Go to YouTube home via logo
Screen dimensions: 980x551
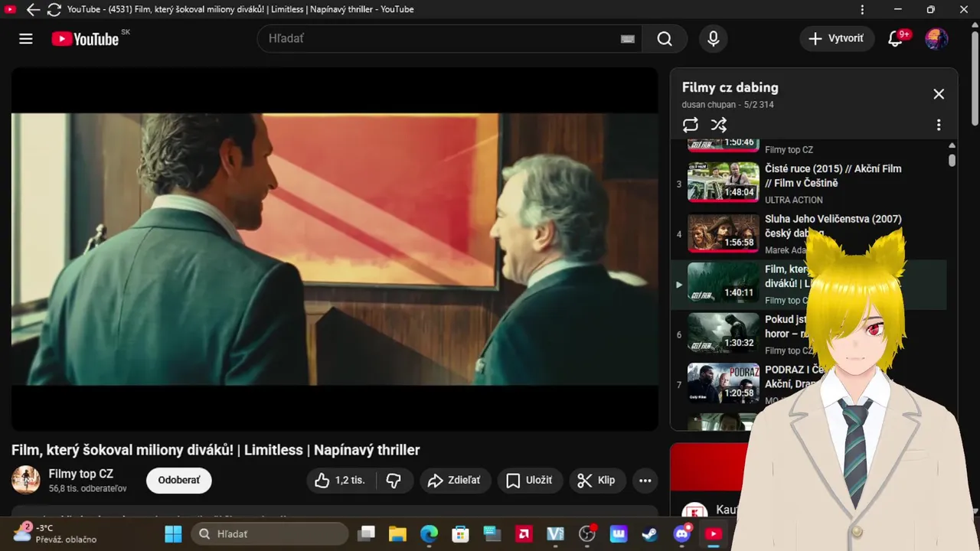(85, 39)
